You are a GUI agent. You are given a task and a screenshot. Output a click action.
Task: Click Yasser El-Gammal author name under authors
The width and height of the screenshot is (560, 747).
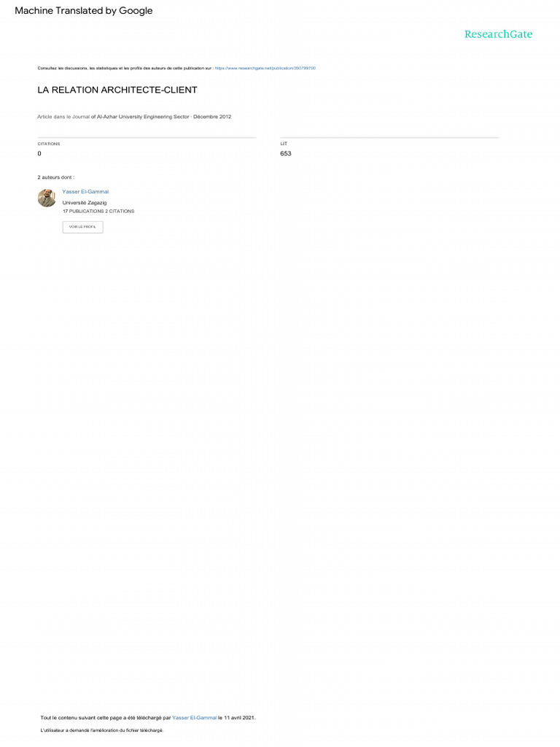click(85, 192)
